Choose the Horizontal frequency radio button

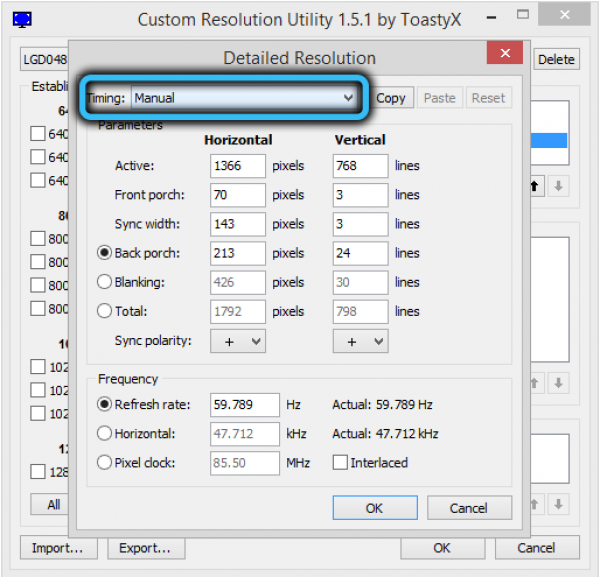click(x=104, y=434)
